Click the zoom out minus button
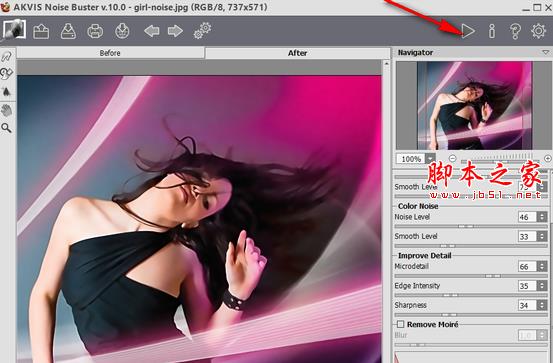 (453, 158)
